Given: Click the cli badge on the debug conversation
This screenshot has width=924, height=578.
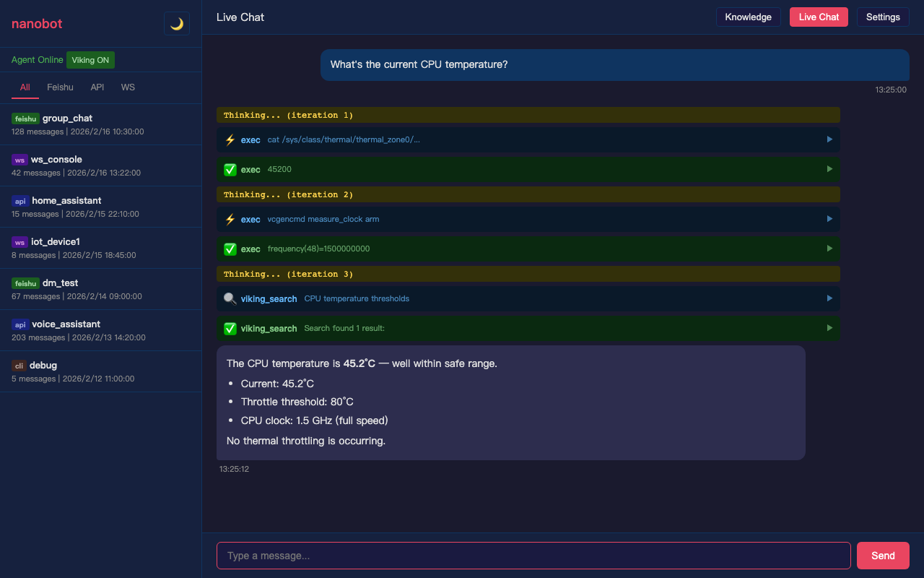Looking at the screenshot, I should click(19, 366).
